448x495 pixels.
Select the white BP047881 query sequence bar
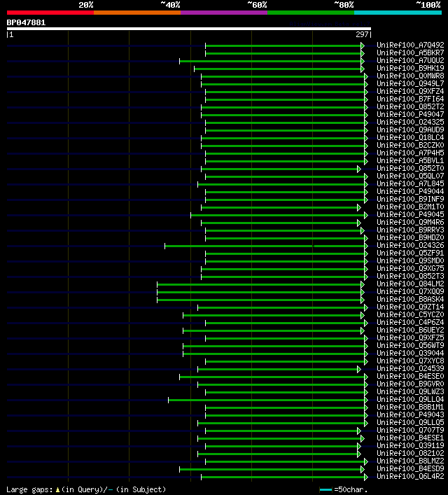click(189, 29)
